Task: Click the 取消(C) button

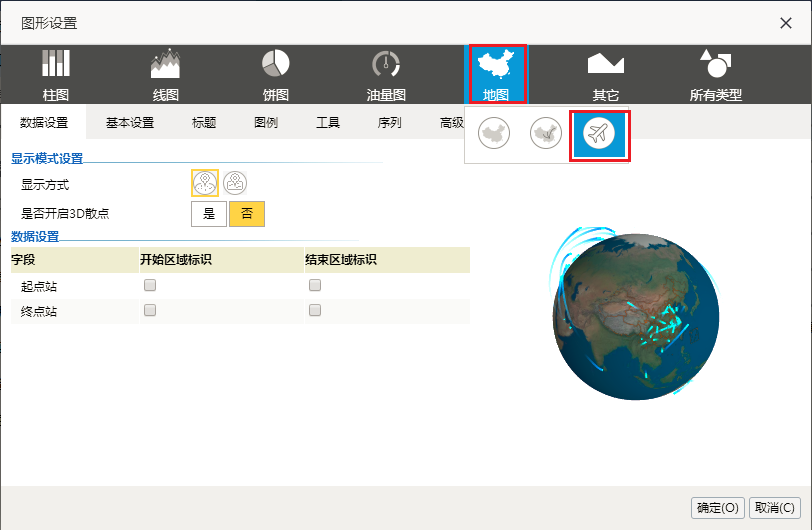Action: tap(775, 508)
